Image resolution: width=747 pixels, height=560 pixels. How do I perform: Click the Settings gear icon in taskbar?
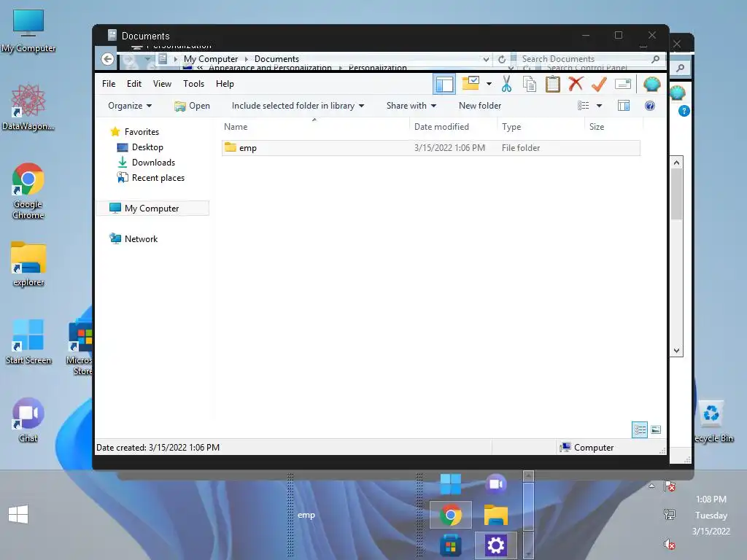495,545
